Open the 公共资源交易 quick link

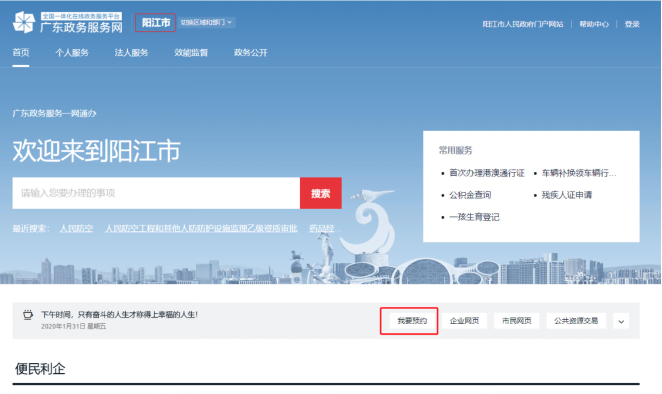coord(576,321)
